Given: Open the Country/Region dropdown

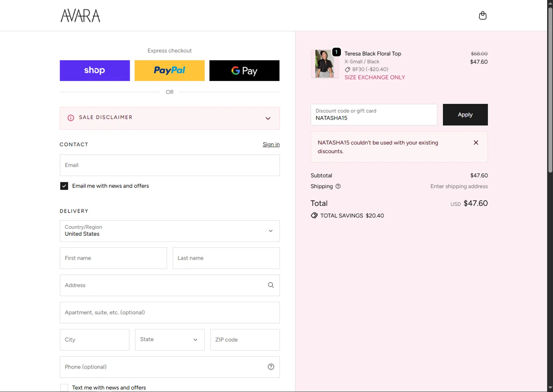Looking at the screenshot, I should click(170, 231).
